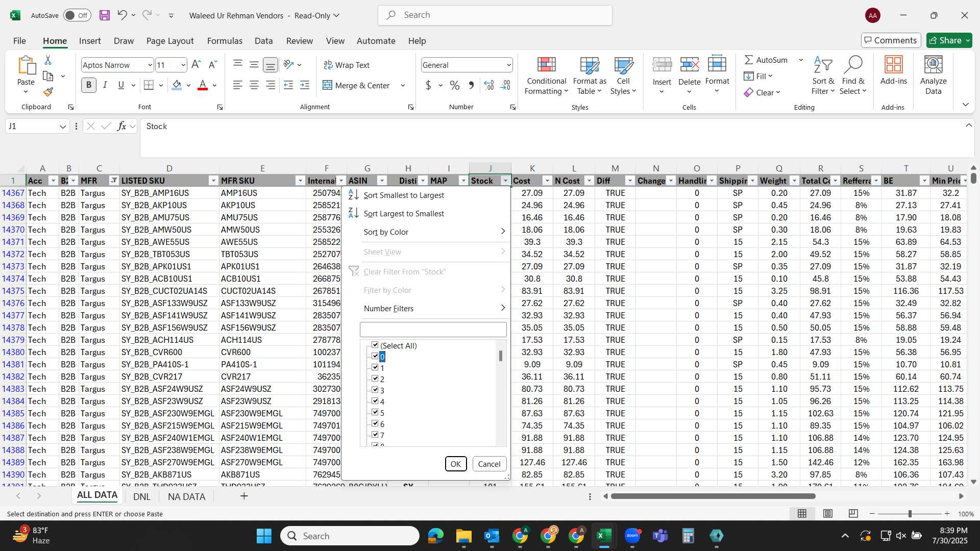This screenshot has height=551, width=980.
Task: Open the Formulas ribbon tab
Action: pyautogui.click(x=225, y=41)
